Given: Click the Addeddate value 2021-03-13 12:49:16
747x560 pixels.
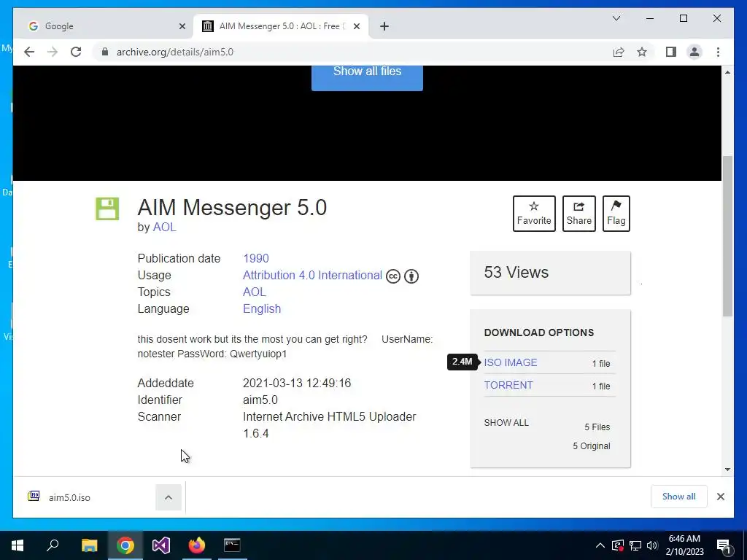Looking at the screenshot, I should point(297,384).
